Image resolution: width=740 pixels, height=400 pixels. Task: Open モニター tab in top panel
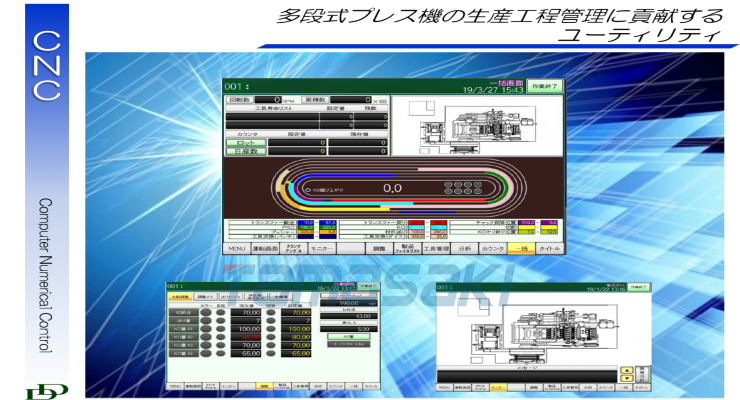pyautogui.click(x=320, y=247)
